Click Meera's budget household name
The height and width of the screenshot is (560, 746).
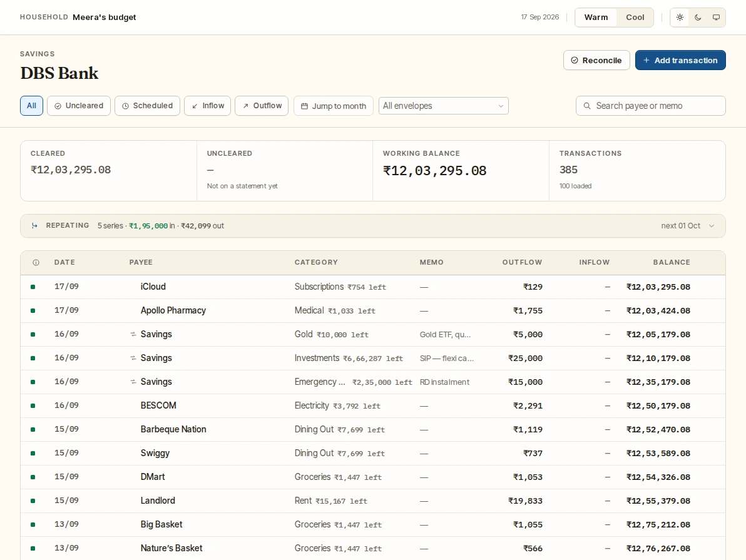click(x=104, y=17)
